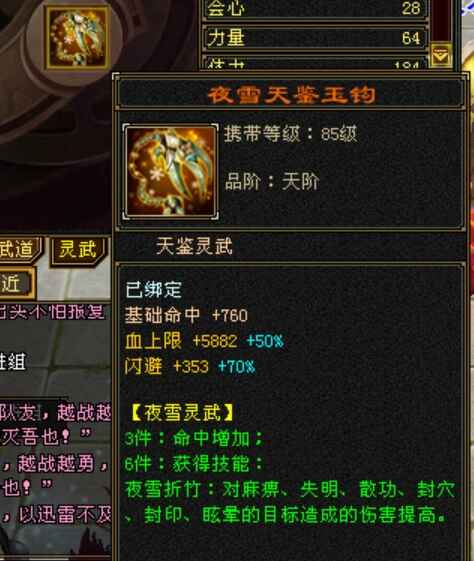Select the partially visible 近 tab

[17, 283]
